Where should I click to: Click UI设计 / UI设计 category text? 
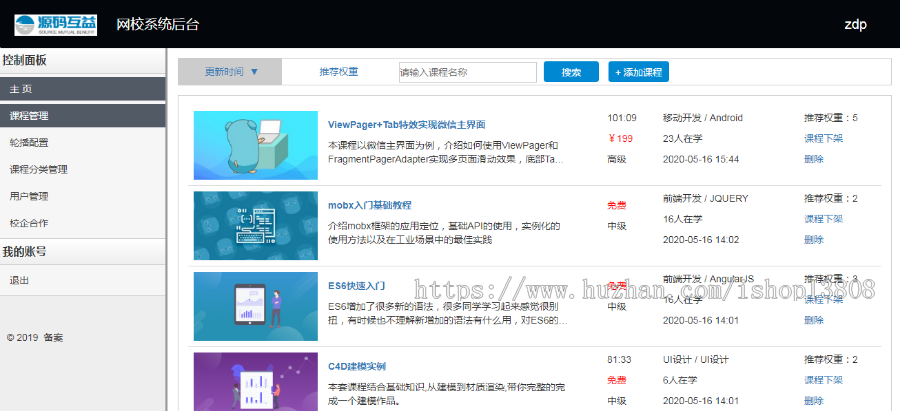(x=696, y=360)
